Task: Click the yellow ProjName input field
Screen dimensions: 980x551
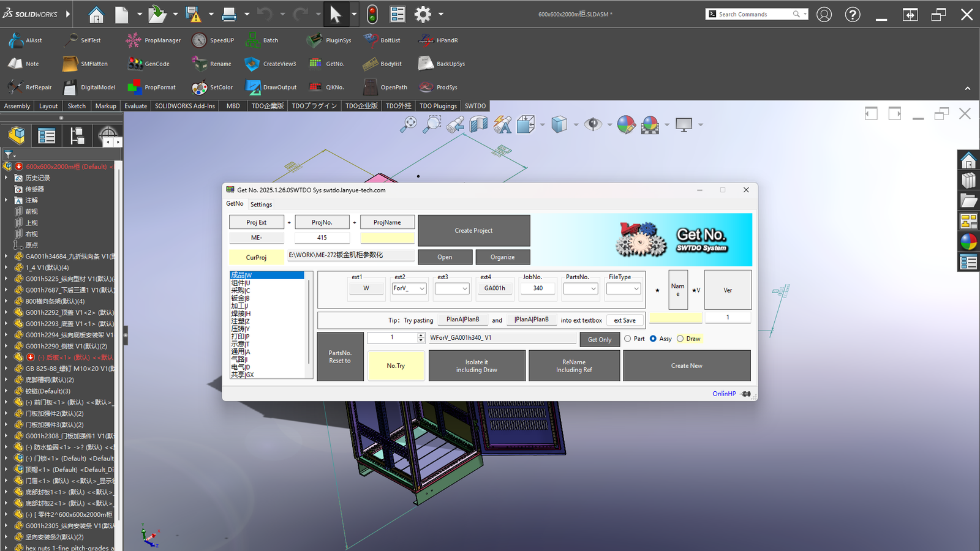Action: (x=387, y=238)
